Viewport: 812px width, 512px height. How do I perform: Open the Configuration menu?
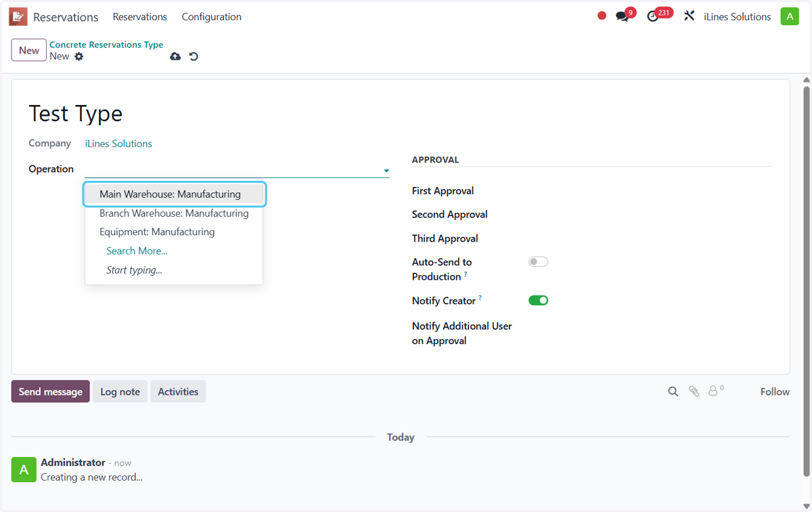[212, 16]
